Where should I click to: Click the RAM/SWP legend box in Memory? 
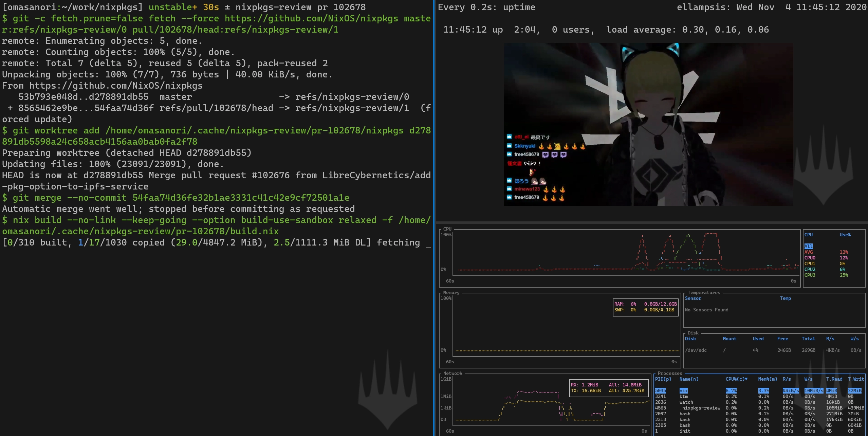(645, 307)
